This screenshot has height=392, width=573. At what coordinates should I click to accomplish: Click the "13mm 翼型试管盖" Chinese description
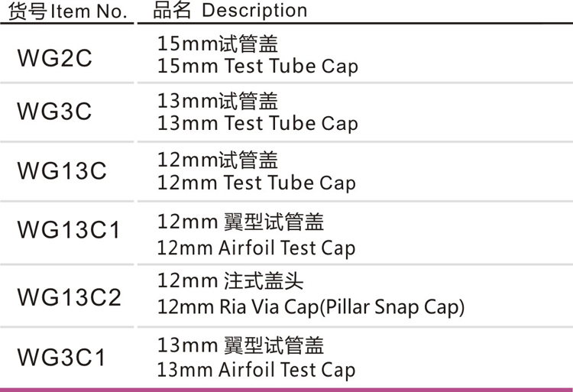pos(241,345)
